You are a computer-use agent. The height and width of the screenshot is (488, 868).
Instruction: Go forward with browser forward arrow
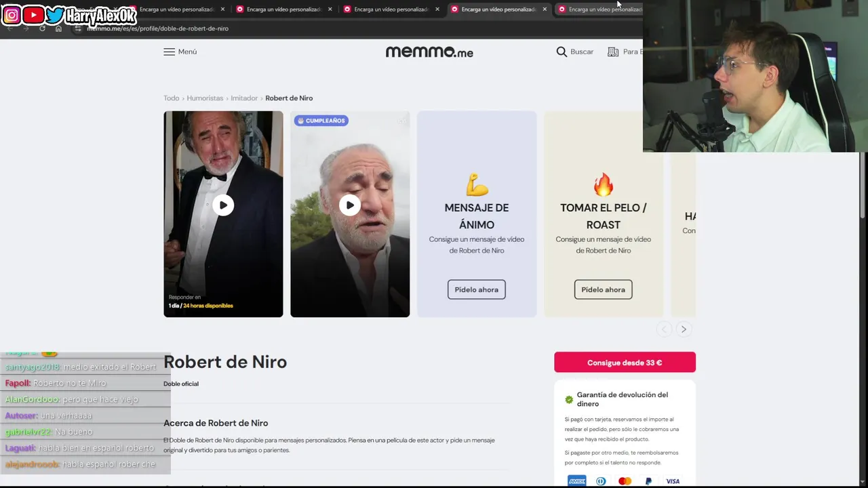click(26, 28)
